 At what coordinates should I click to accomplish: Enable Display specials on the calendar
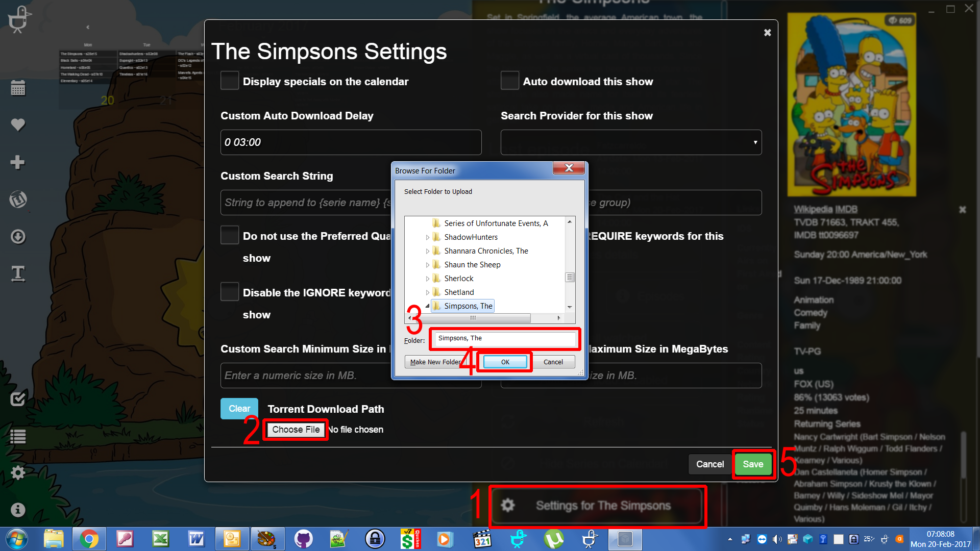point(230,81)
